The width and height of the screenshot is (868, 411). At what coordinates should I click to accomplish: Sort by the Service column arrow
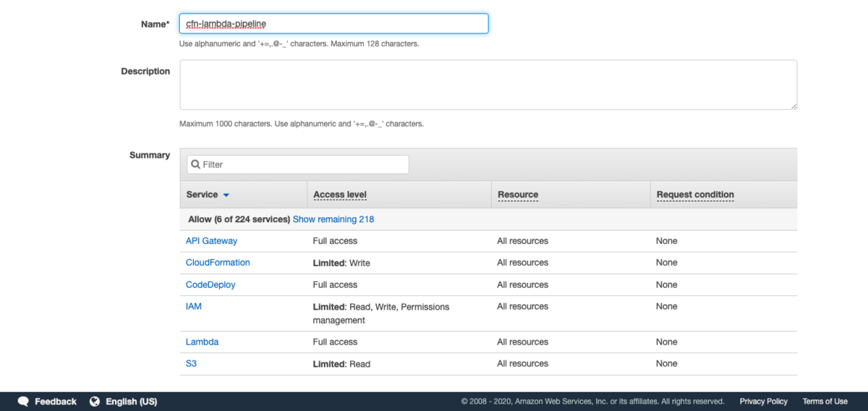[x=226, y=195]
